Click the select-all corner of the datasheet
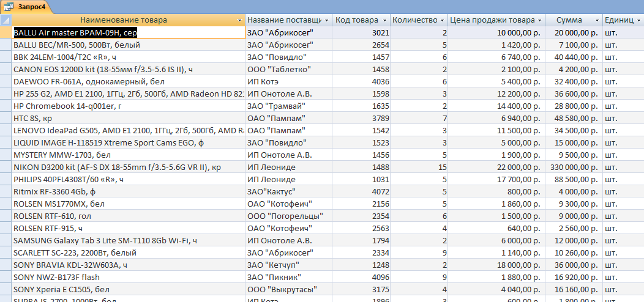This screenshot has height=302, width=644. [6, 20]
